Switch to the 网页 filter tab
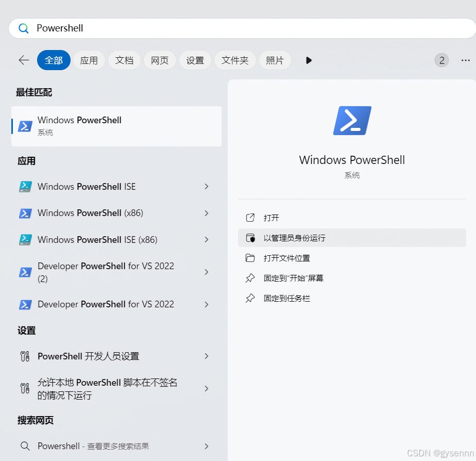 point(160,60)
